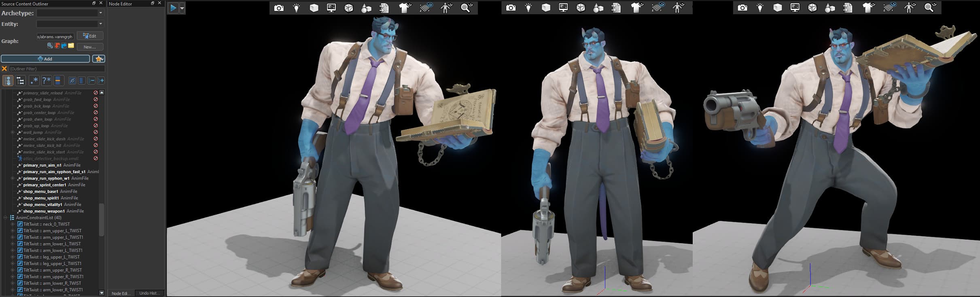Click the wireframe cube icon in the middle viewport
The image size is (980, 297).
click(x=581, y=8)
